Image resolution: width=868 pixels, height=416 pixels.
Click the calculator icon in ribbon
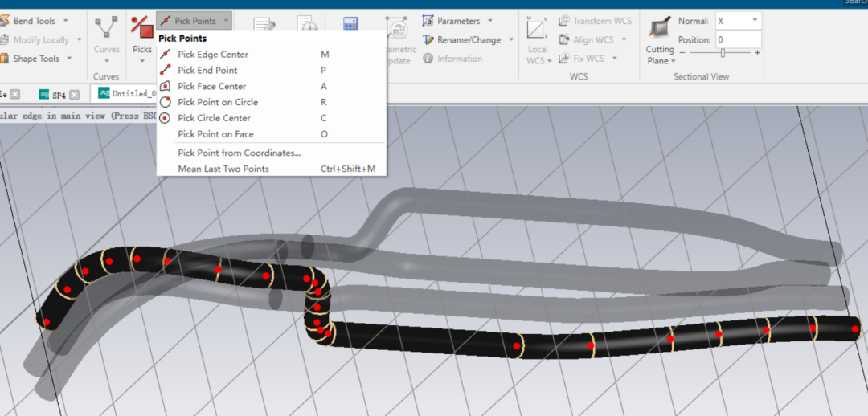click(351, 24)
